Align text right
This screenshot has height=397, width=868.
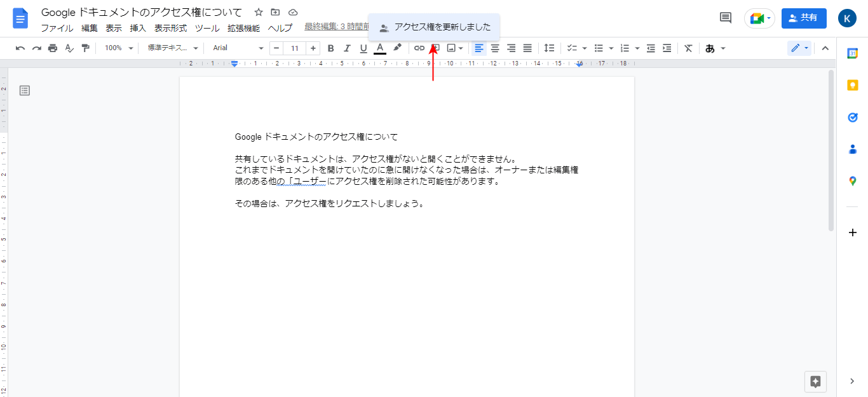[511, 48]
